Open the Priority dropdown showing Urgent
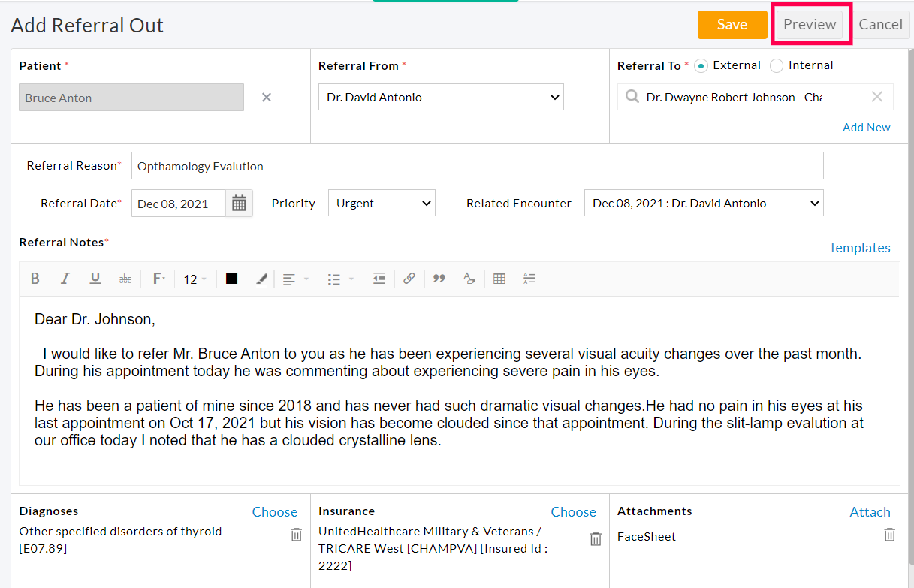 [382, 203]
